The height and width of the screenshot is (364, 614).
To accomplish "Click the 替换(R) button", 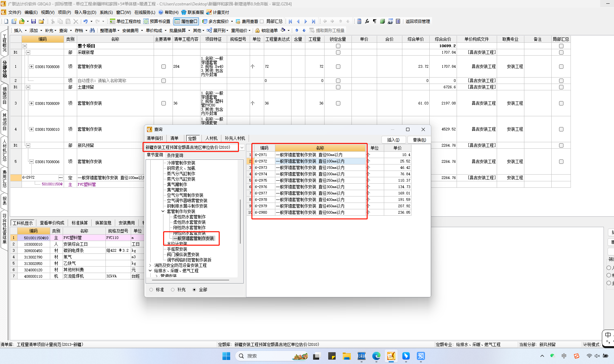I will (419, 140).
